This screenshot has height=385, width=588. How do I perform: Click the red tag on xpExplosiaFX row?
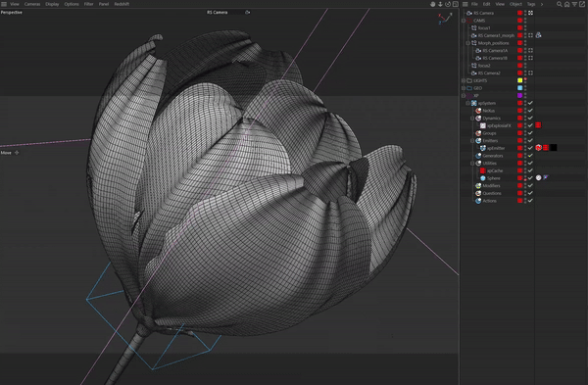(538, 125)
